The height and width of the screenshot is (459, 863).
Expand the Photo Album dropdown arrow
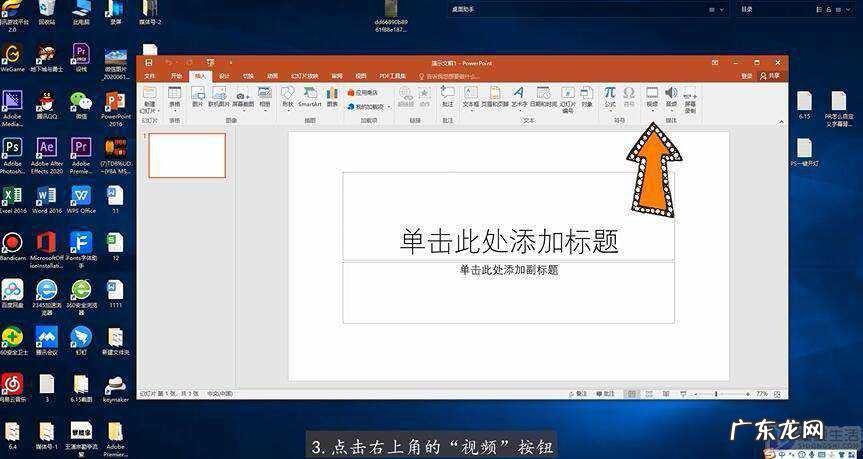point(265,111)
